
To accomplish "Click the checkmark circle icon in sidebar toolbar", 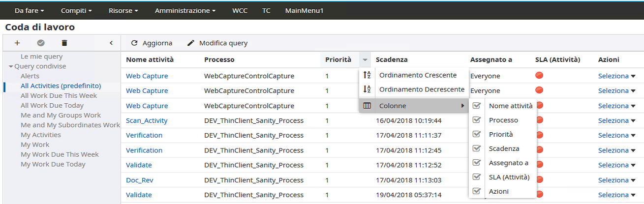I will 41,43.
